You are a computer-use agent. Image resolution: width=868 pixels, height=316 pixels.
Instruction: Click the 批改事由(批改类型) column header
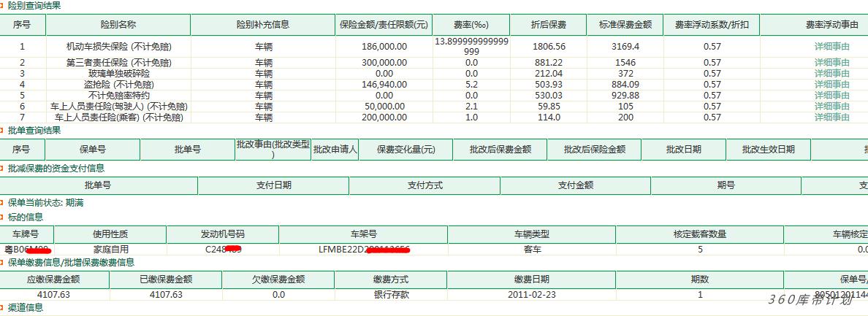tap(273, 149)
